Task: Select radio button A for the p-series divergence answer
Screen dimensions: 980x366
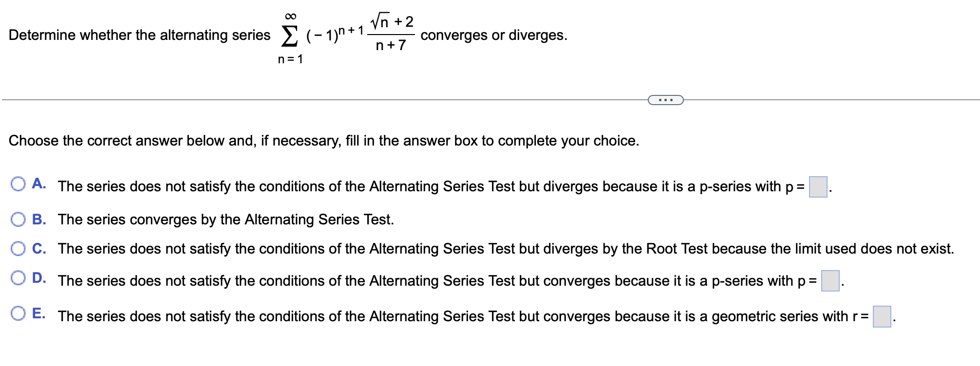Action: coord(19,184)
